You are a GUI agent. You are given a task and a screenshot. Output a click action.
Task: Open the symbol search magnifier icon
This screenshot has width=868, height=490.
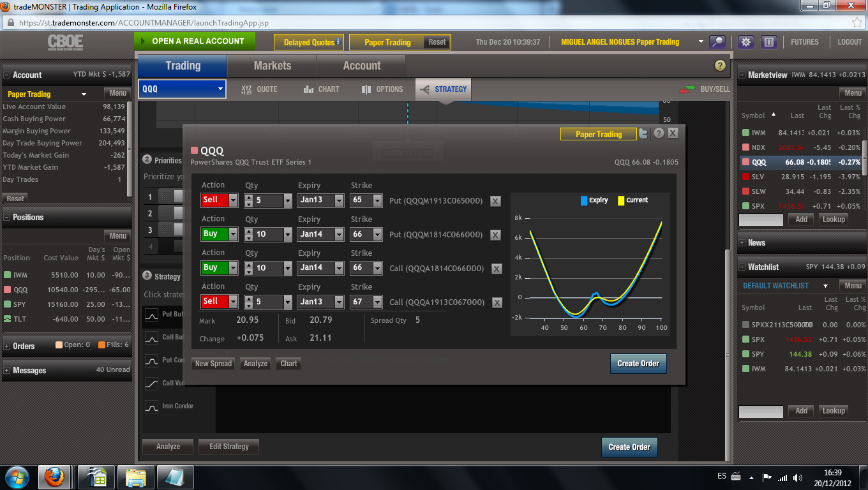click(718, 42)
